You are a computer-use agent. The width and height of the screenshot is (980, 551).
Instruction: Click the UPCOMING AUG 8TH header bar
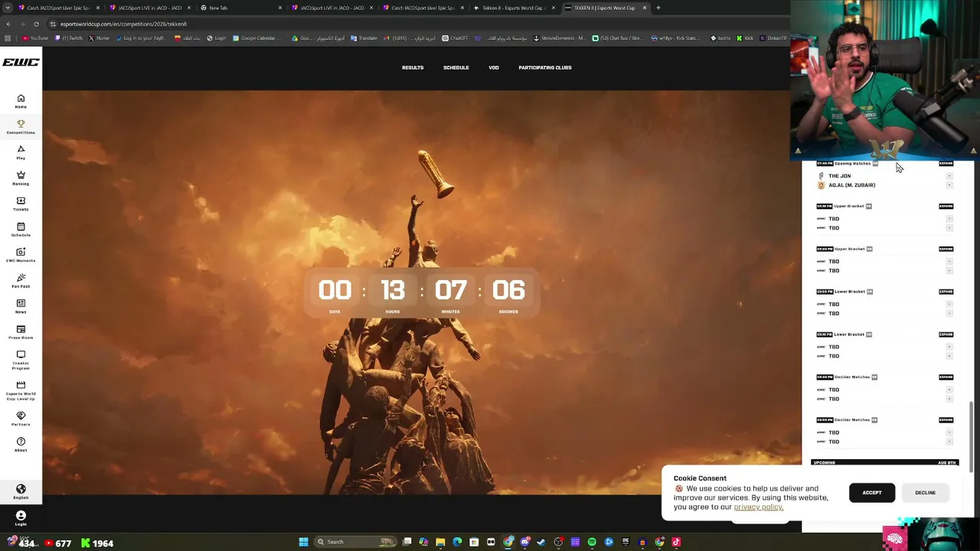884,462
